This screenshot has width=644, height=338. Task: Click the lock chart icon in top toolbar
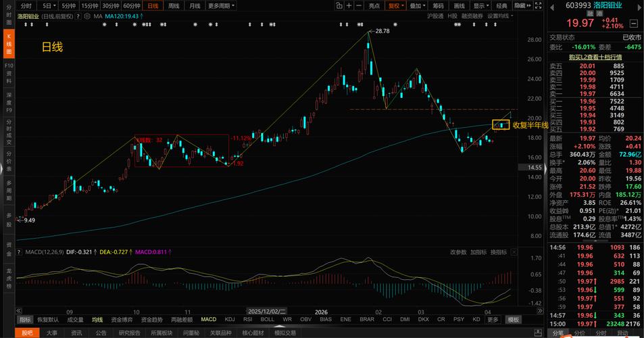(339, 6)
